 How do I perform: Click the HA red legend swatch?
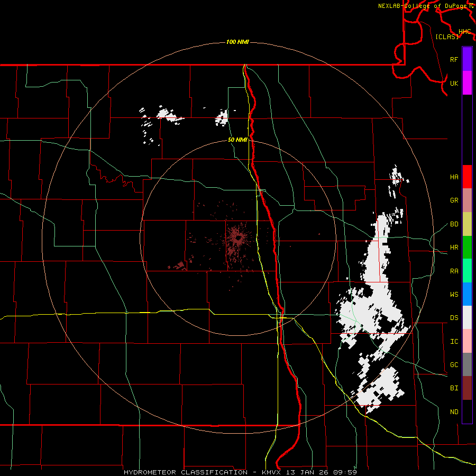(467, 177)
